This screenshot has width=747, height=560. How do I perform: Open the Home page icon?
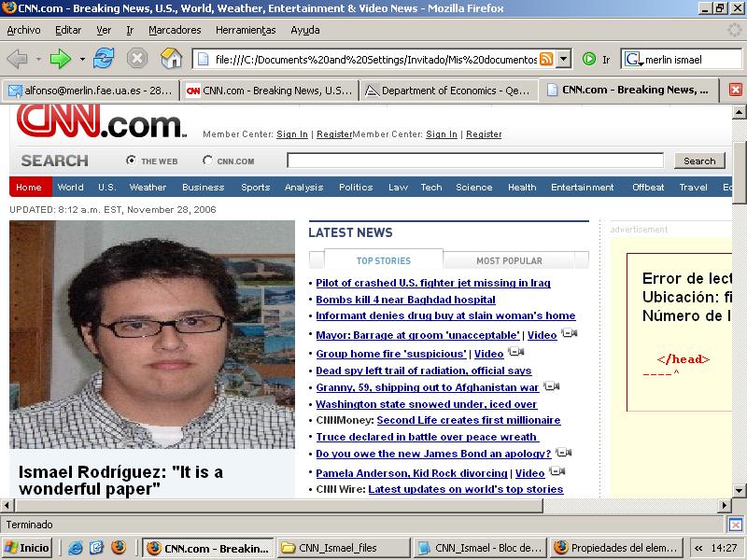pos(172,59)
